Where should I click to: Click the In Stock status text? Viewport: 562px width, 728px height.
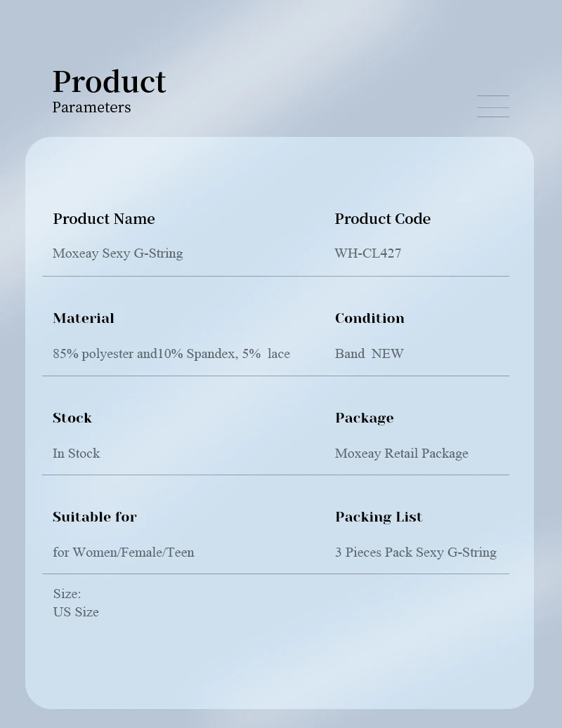pyautogui.click(x=76, y=454)
